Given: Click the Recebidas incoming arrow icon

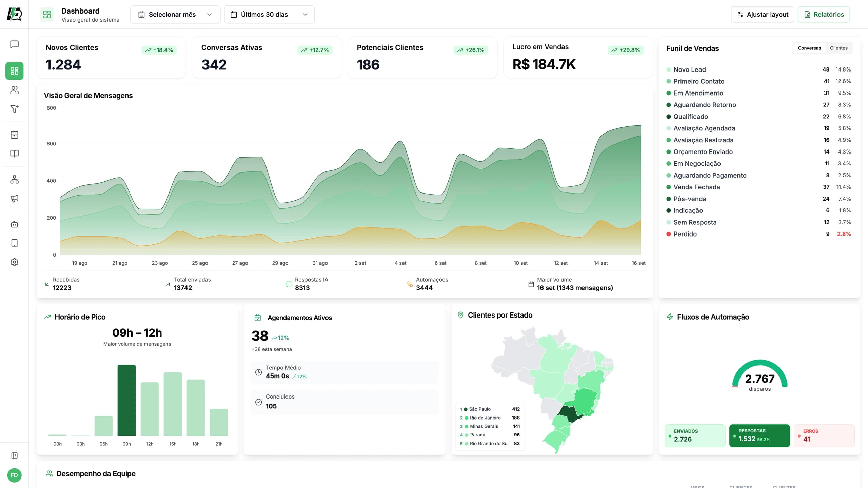Looking at the screenshot, I should tap(47, 284).
